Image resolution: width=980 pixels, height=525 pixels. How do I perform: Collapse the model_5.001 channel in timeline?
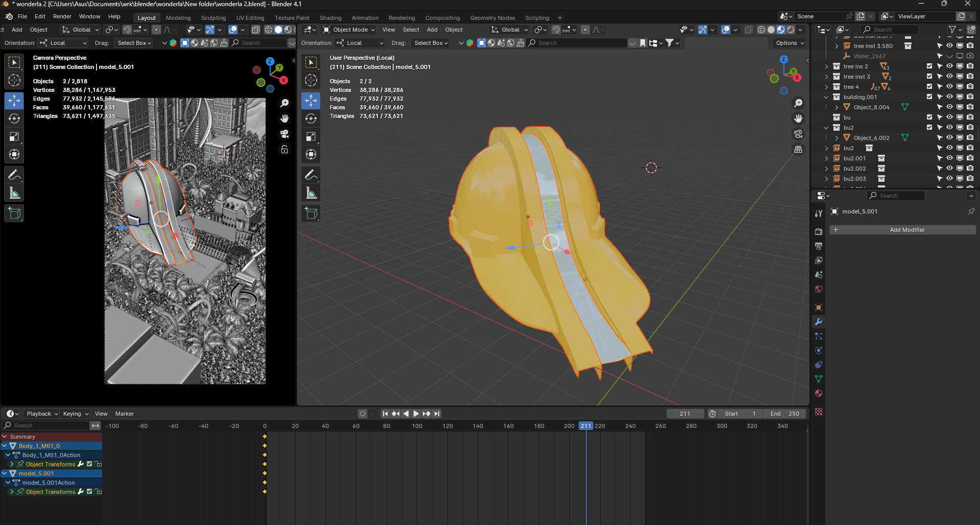point(5,473)
